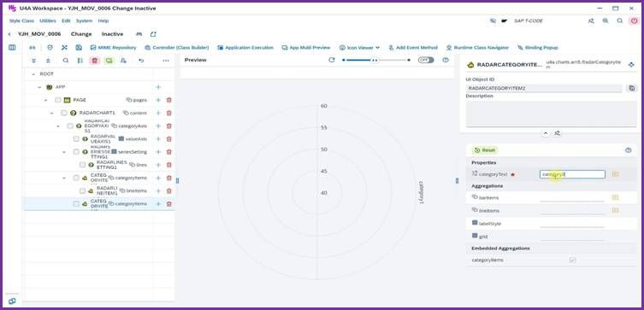Go back using arrow beside YJH_MOV_0006
This screenshot has width=644, height=310.
pyautogui.click(x=9, y=34)
